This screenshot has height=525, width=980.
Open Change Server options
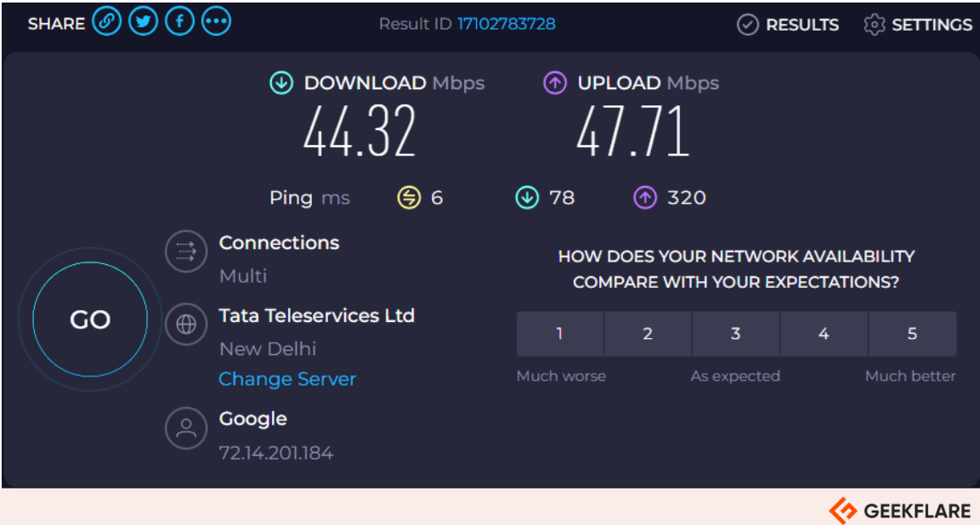pos(287,379)
